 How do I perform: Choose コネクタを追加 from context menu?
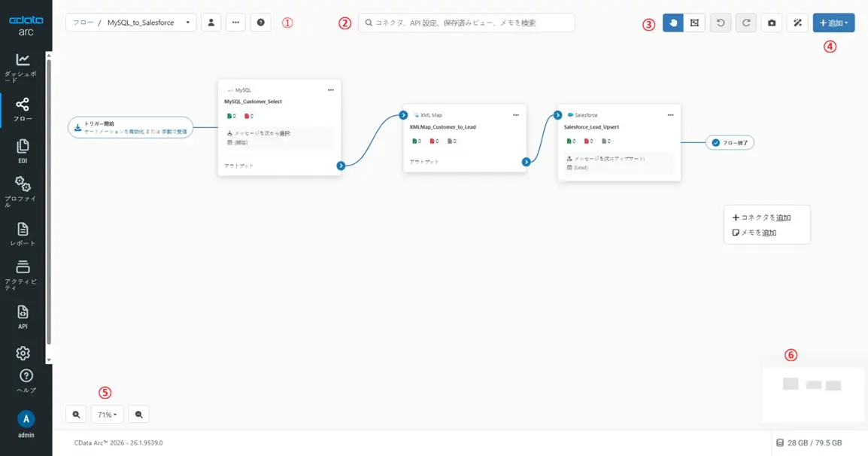click(x=762, y=217)
